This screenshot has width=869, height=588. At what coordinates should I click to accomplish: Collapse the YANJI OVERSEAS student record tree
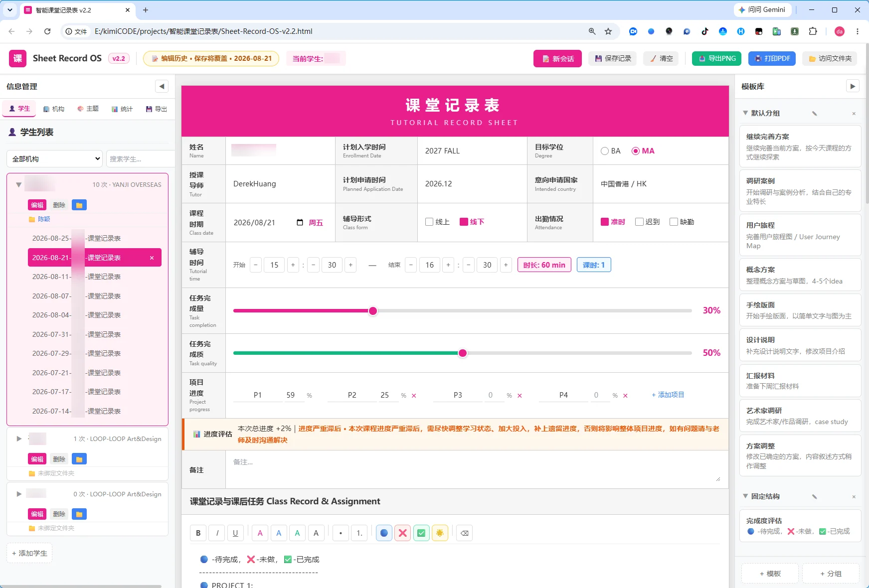coord(18,185)
